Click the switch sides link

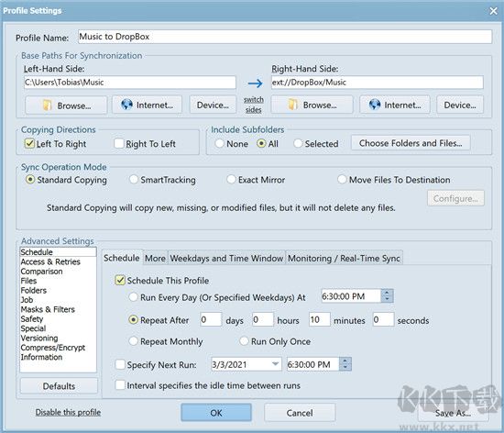point(254,105)
